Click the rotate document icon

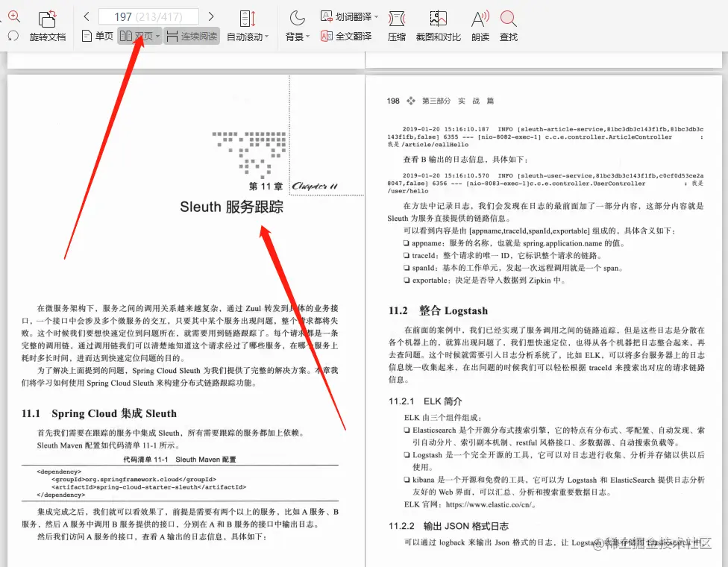click(x=47, y=19)
